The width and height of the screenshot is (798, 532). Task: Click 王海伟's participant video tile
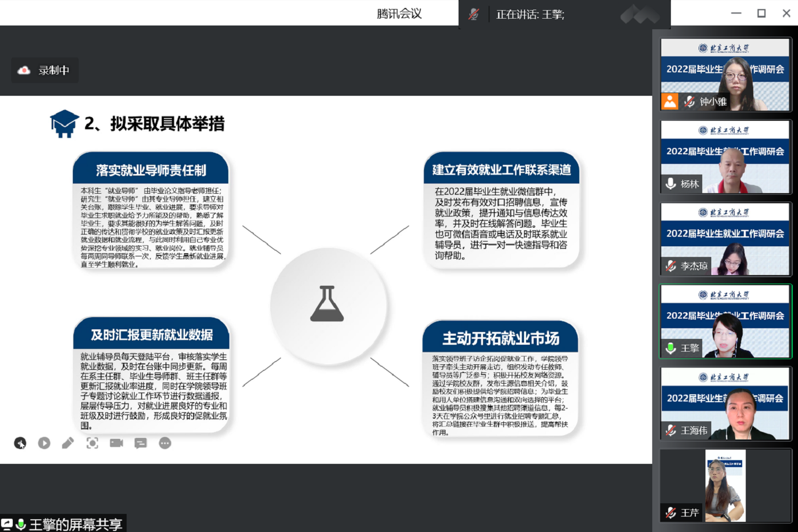coord(725,404)
